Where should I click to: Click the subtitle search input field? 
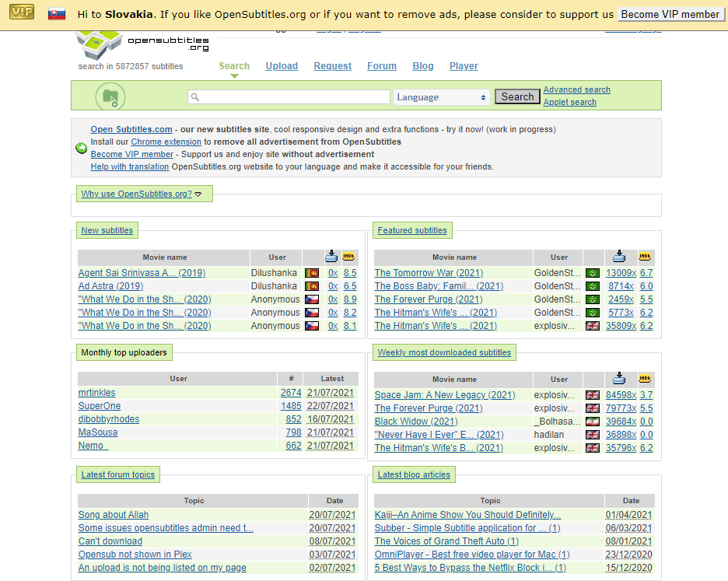click(x=289, y=97)
